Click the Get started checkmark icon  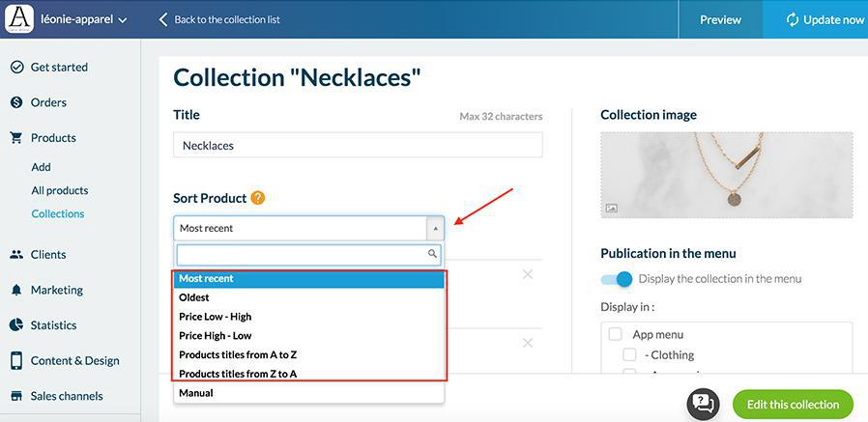pos(16,68)
